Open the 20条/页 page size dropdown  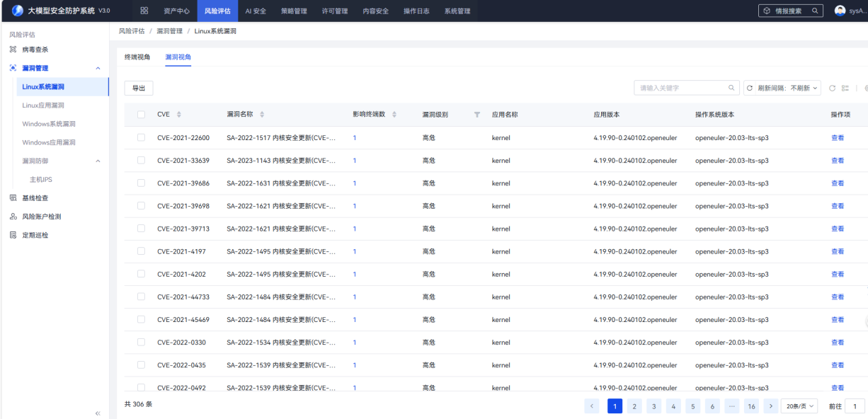[799, 406]
